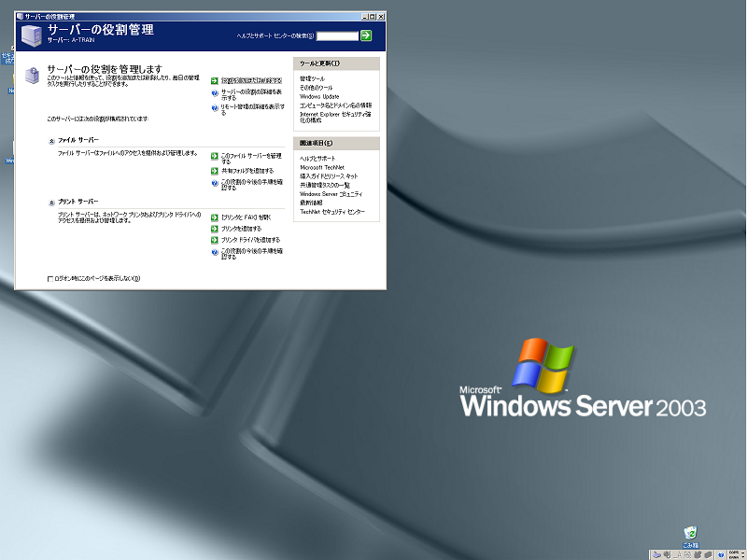Screen dimensions: 747x560
Task: Open file server's この役割の今後の手順を確認する link
Action: pyautogui.click(x=251, y=185)
